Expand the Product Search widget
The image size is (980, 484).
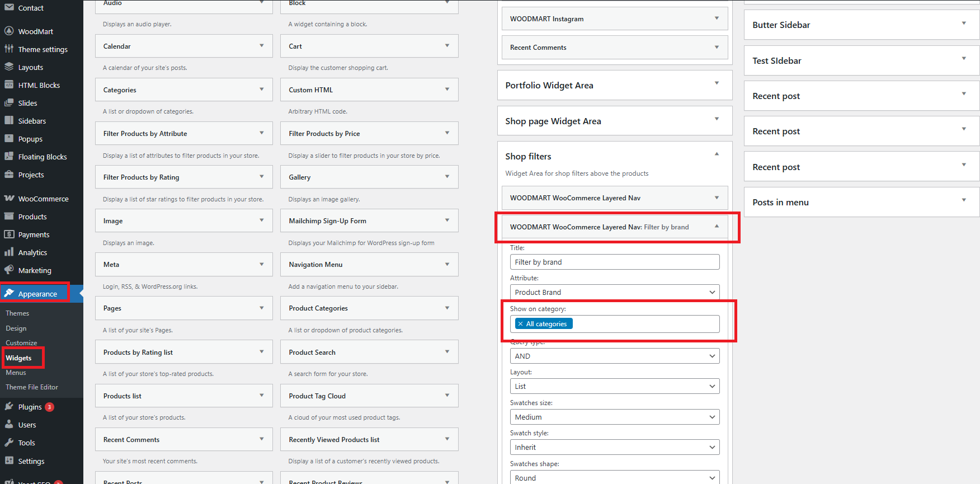(x=447, y=351)
